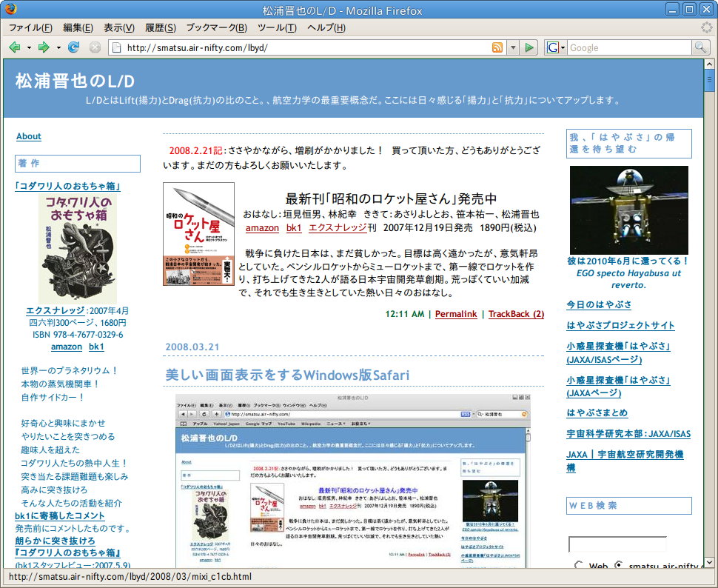Click the scrollbar's up arrow
This screenshot has width=718, height=588.
(x=709, y=64)
